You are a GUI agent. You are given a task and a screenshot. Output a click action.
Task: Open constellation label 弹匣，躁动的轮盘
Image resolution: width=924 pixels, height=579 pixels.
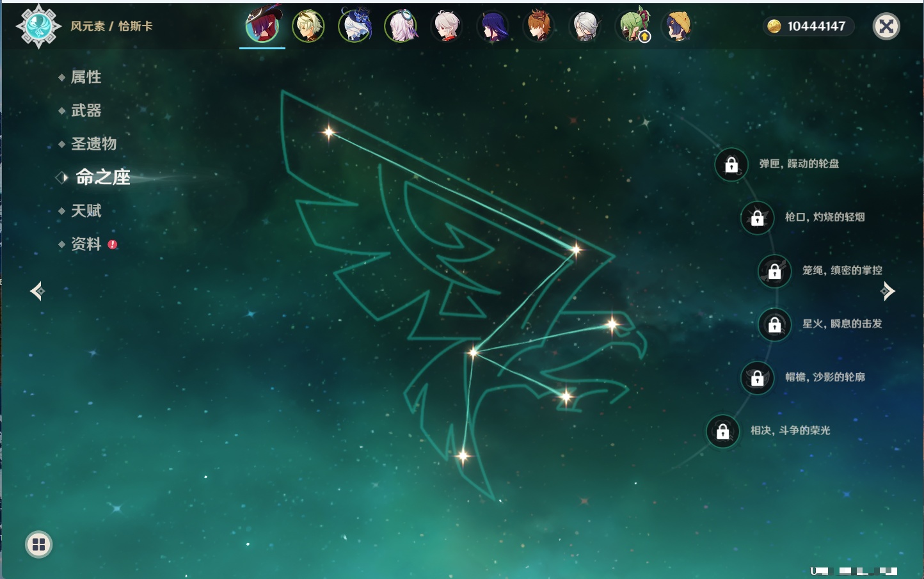pos(799,164)
